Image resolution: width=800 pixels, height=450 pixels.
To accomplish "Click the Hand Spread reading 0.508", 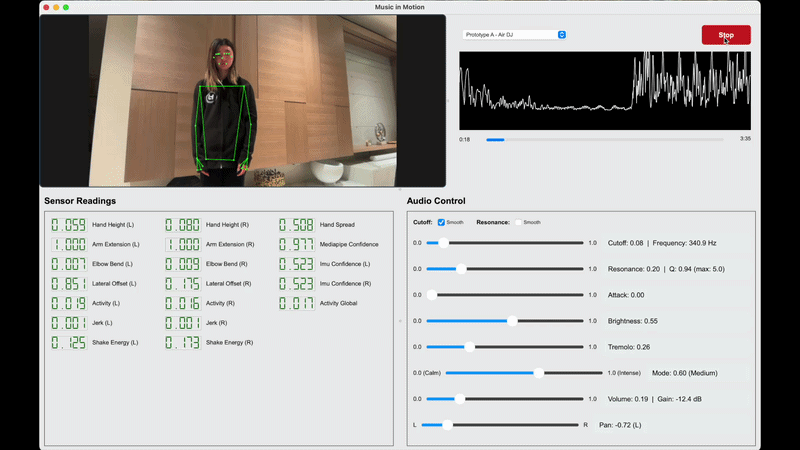I will [296, 224].
